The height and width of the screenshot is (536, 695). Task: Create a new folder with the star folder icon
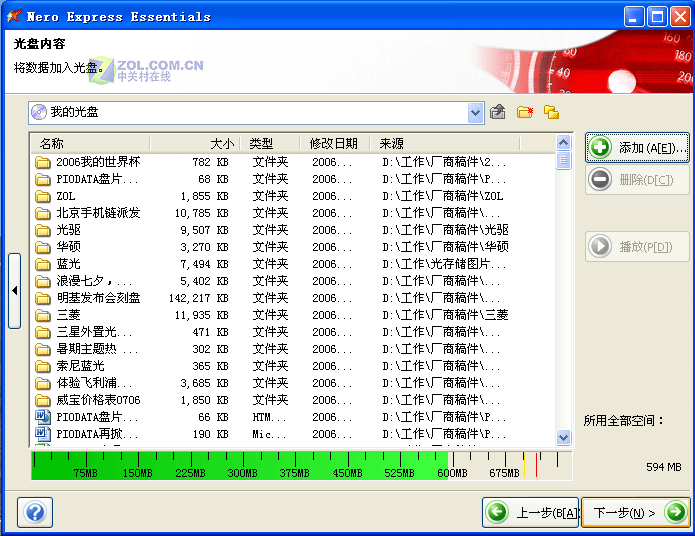click(525, 112)
